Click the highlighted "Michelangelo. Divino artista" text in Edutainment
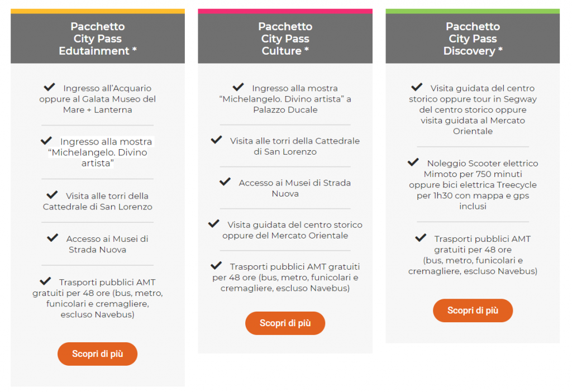 pos(98,152)
